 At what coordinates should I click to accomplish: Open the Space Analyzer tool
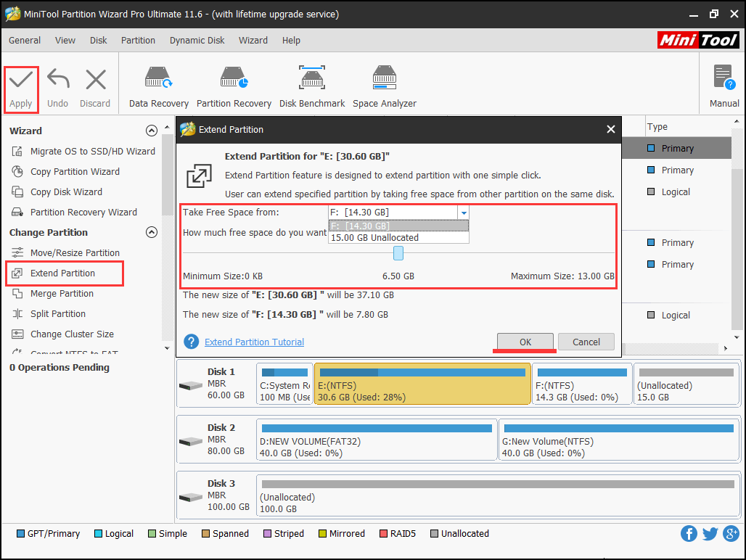(x=385, y=87)
